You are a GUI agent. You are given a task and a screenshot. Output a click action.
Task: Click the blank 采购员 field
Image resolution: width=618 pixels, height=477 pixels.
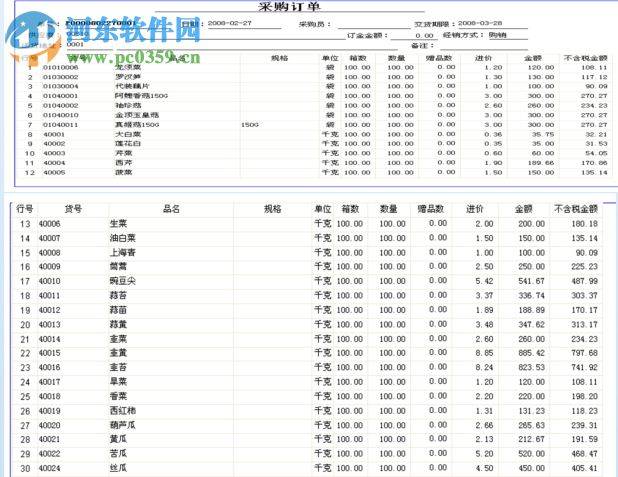pos(374,24)
